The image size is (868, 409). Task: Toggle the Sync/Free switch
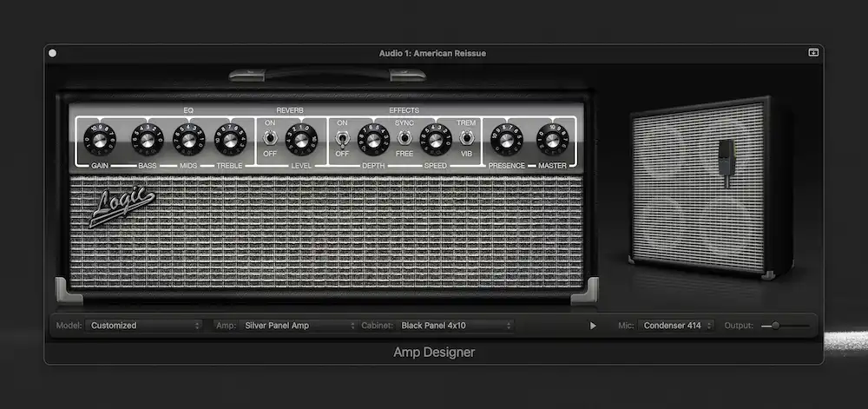[x=404, y=138]
